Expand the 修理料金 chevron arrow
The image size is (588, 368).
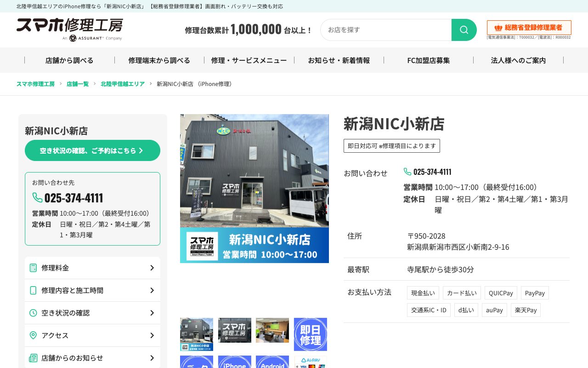(152, 268)
